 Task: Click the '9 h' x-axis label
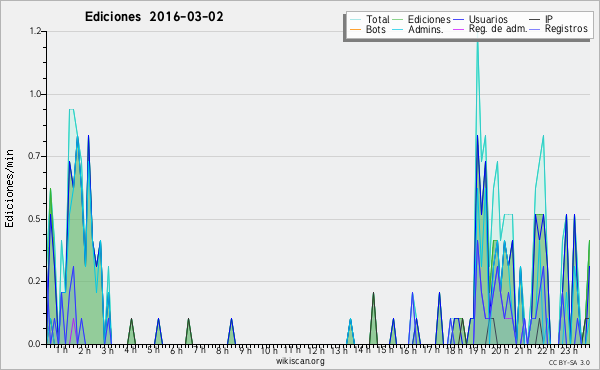pos(245,350)
